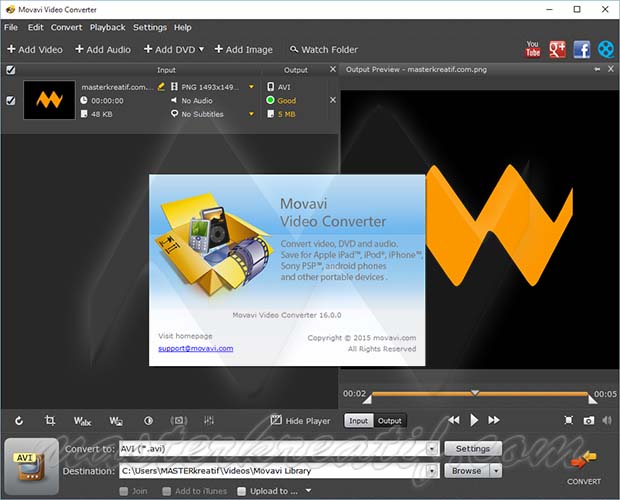The height and width of the screenshot is (500, 620).
Task: Open the Help menu
Action: [x=183, y=27]
